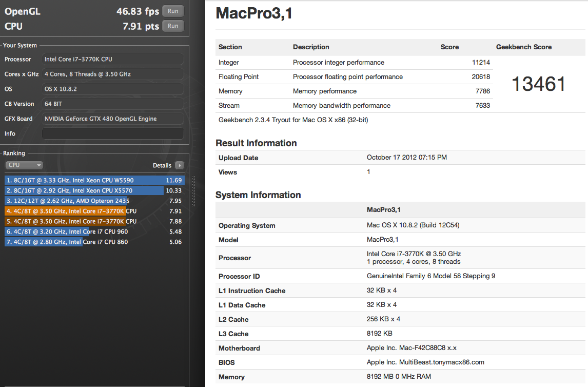This screenshot has width=588, height=387.
Task: Click the Model value MacPro3,1
Action: (382, 239)
